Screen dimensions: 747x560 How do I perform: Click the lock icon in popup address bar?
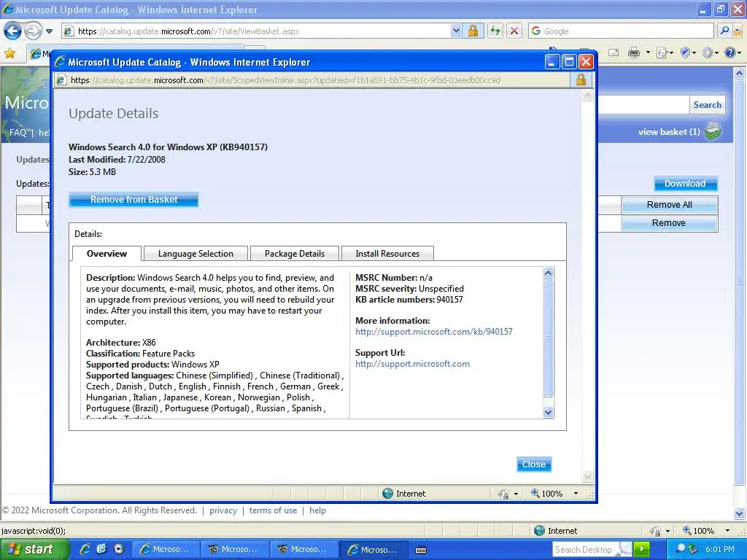click(581, 79)
